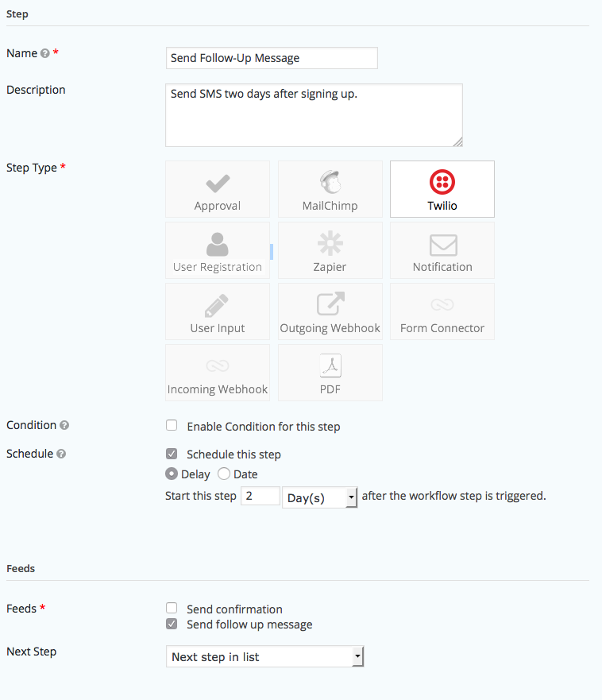This screenshot has height=700, width=602.
Task: Select the Approval step type
Action: [218, 189]
